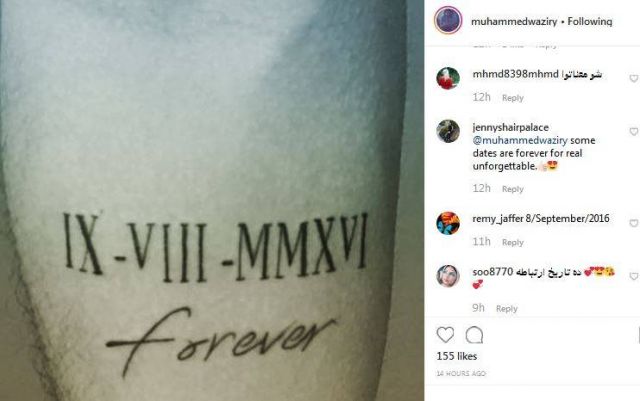This screenshot has width=640, height=401.
Task: Click the Following button
Action: (x=590, y=21)
